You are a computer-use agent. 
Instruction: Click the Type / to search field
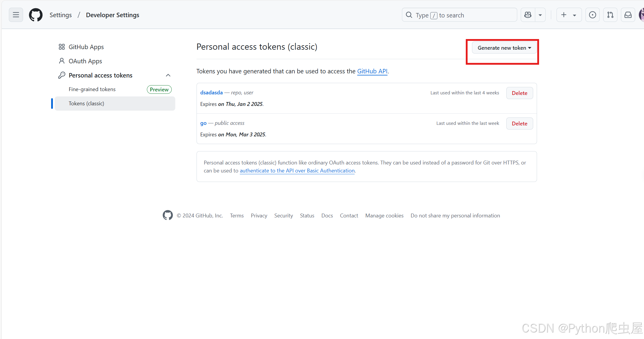pos(459,15)
